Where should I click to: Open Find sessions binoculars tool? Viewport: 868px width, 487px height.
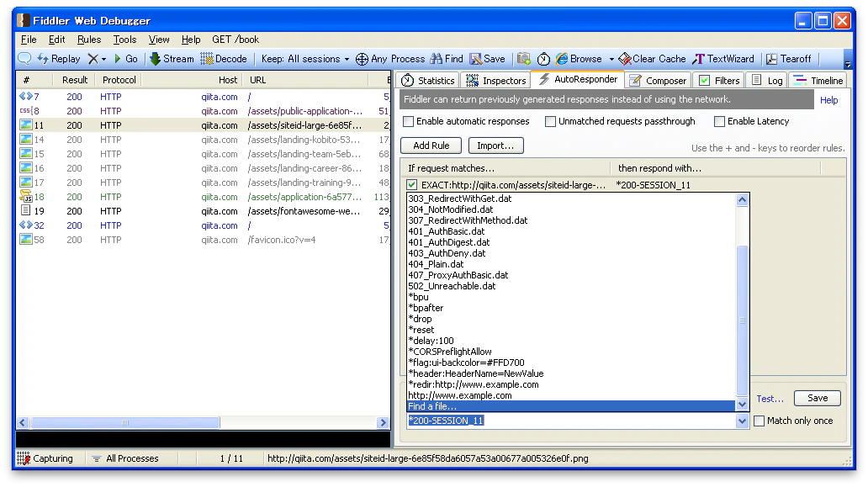(x=446, y=59)
